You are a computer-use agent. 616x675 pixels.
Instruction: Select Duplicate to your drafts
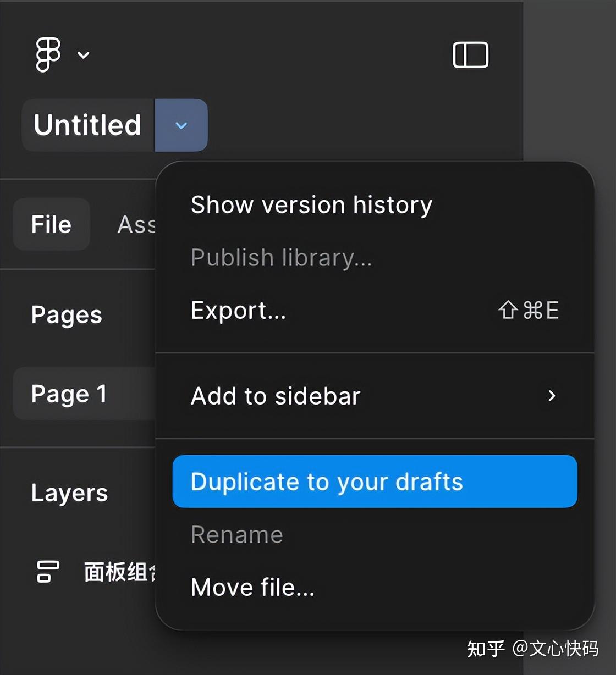point(375,482)
